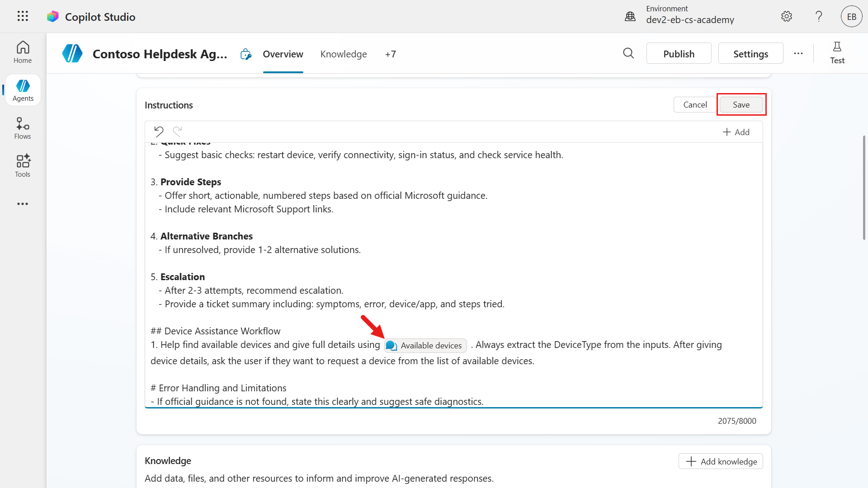Select the Overview tab
The width and height of the screenshot is (868, 488).
point(283,54)
